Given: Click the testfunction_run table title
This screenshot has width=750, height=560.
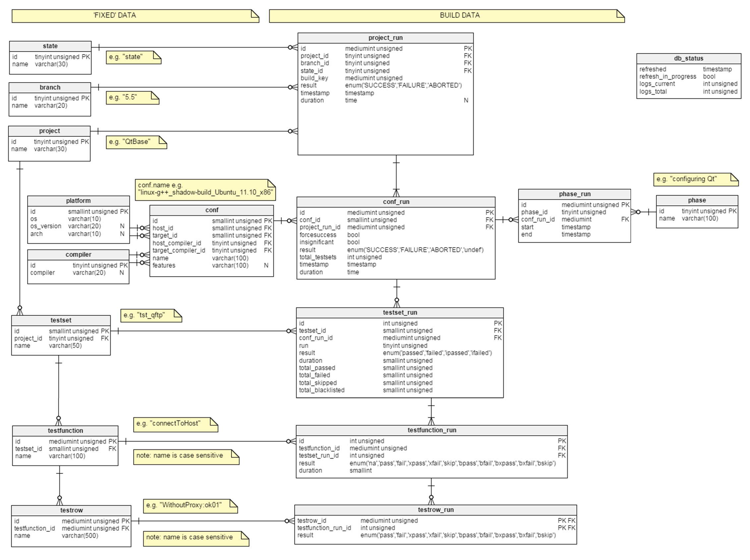Looking at the screenshot, I should [431, 430].
